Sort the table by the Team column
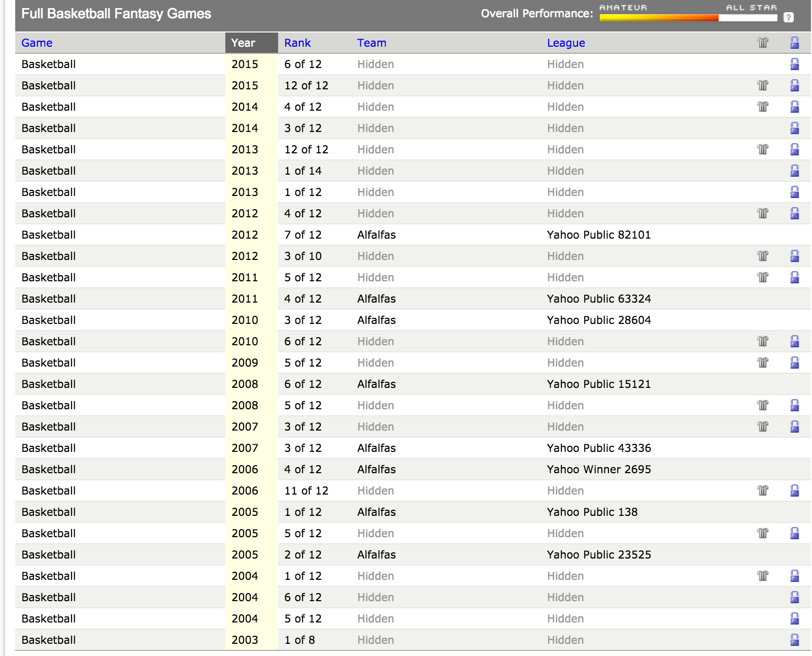812x656 pixels. pyautogui.click(x=372, y=43)
